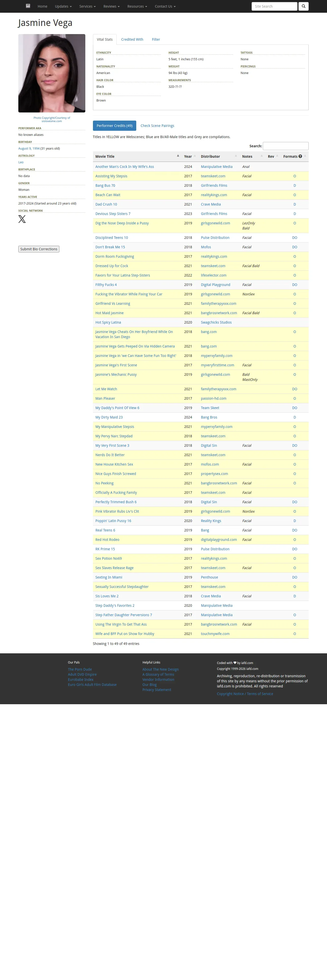327x980 pixels.
Task: Open the Sexting In Miami title
Action: [109, 577]
